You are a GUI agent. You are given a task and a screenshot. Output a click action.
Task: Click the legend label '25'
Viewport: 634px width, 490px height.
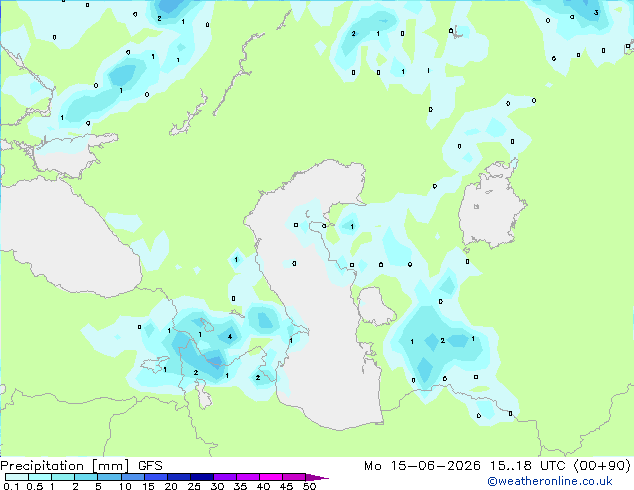pos(194,486)
